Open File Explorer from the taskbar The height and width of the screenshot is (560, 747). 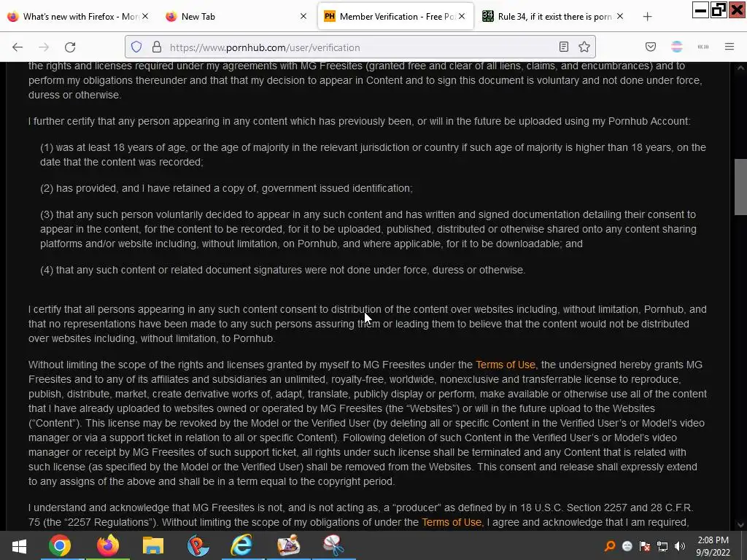153,545
